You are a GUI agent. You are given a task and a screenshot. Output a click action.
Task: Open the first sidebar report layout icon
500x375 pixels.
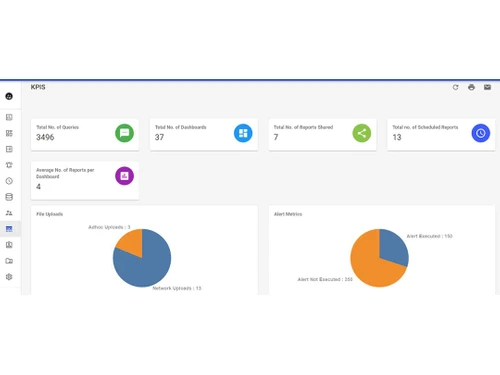pyautogui.click(x=9, y=117)
